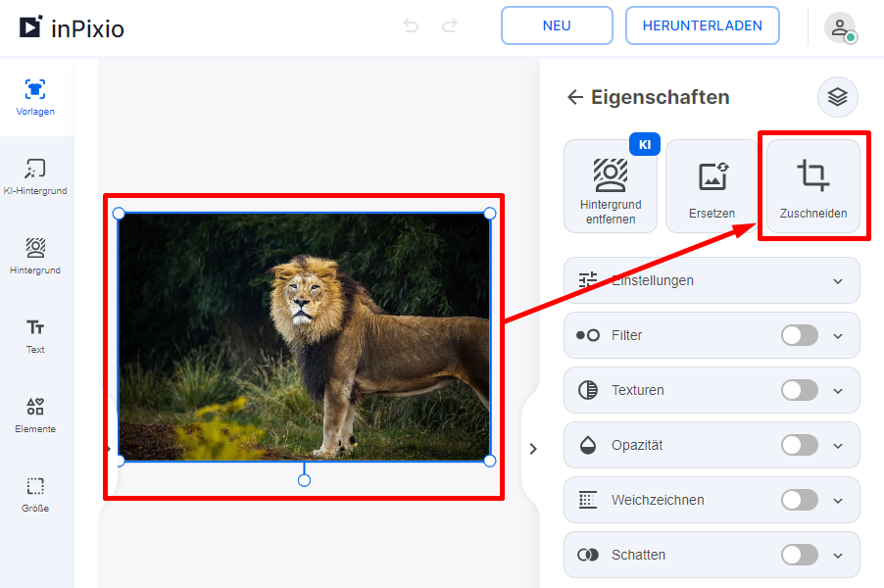This screenshot has height=588, width=884.
Task: Select the Vorlagen panel in the sidebar
Action: pyautogui.click(x=35, y=96)
